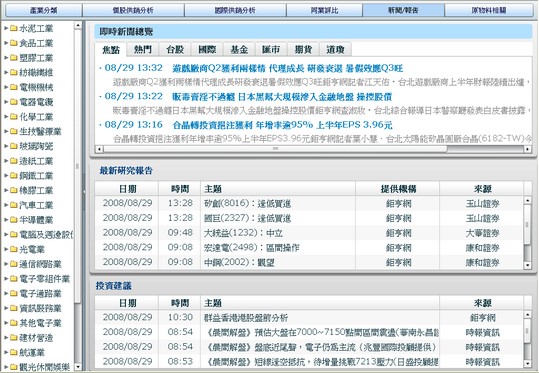Click the 日期 column header in 最新研究報告
This screenshot has width=539, height=373.
tap(127, 189)
